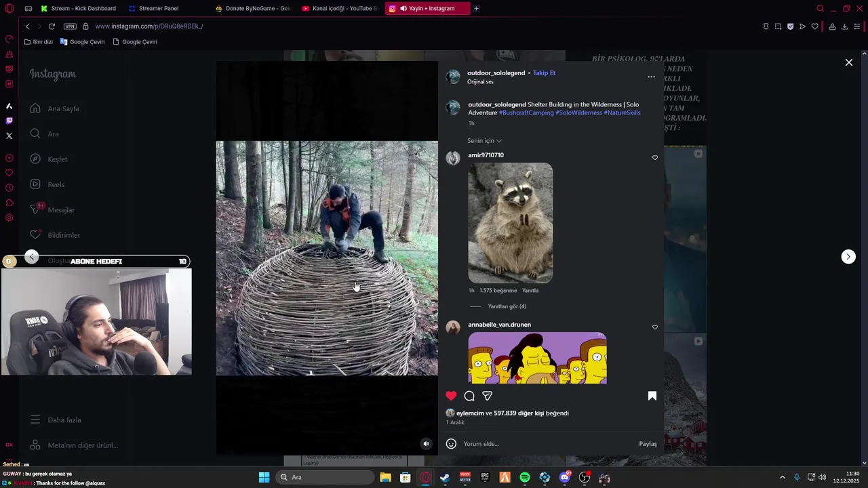This screenshot has height=488, width=868.
Task: Open Opera sidebar history clock
Action: tap(9, 188)
